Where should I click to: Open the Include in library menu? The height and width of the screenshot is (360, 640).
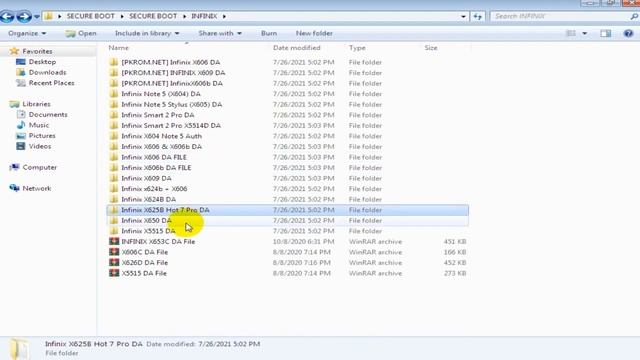click(x=147, y=33)
